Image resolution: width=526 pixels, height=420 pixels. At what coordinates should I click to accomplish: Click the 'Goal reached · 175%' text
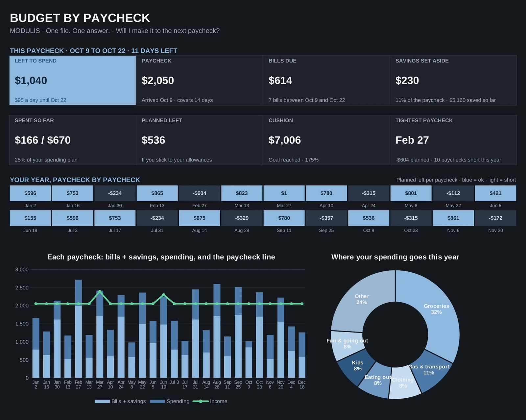tap(294, 160)
